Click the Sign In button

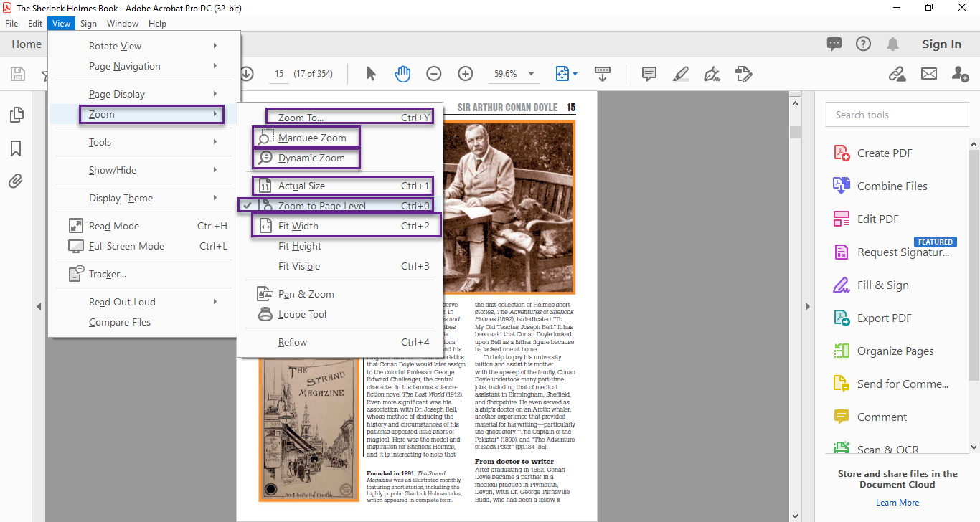941,44
